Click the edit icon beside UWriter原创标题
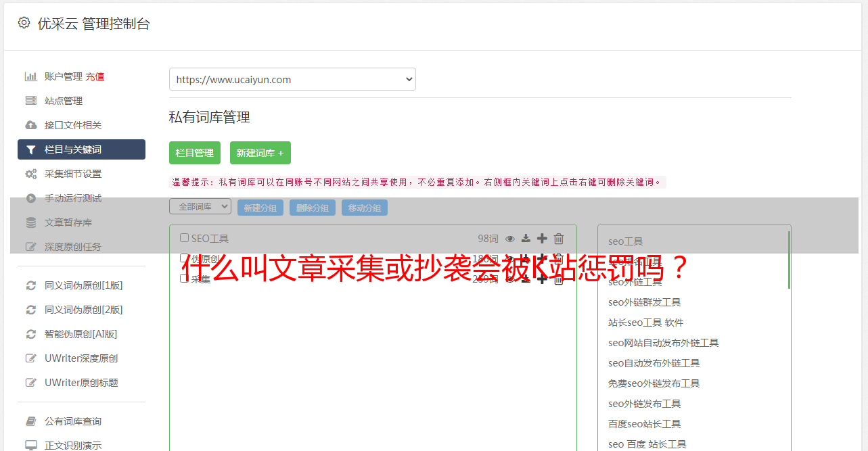This screenshot has height=451, width=868. point(30,383)
